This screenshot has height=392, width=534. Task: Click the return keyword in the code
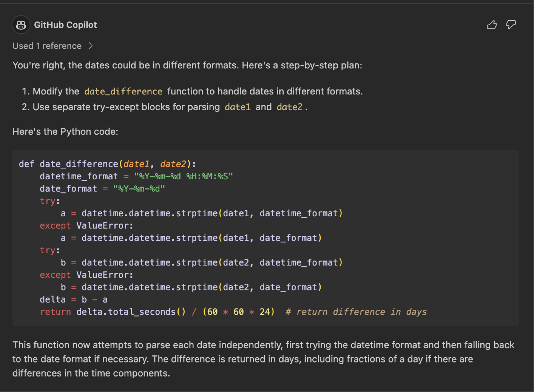(55, 312)
